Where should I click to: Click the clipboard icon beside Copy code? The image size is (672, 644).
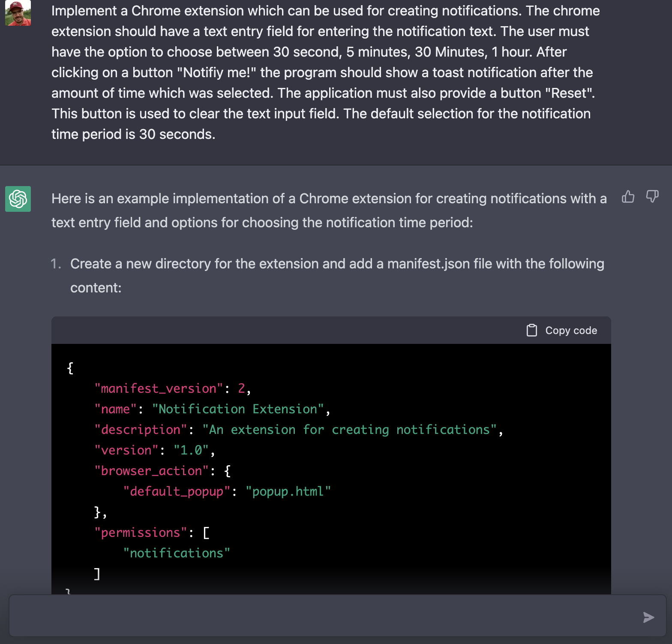pyautogui.click(x=531, y=330)
